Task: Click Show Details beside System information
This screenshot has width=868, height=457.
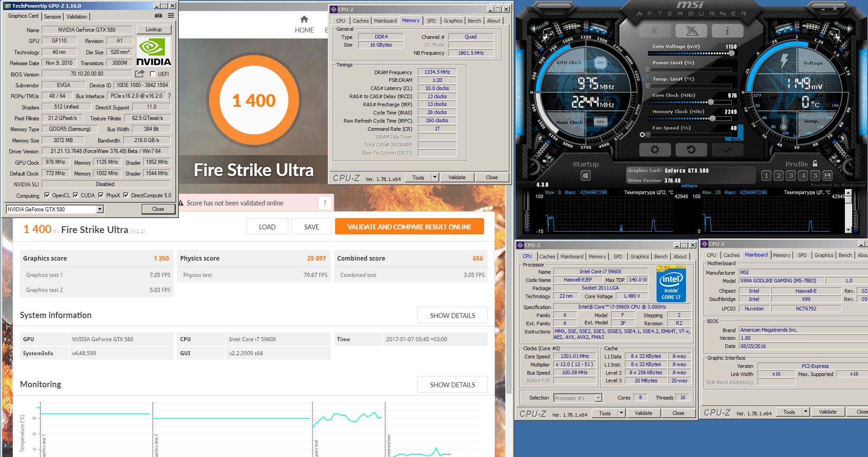Action: point(452,315)
